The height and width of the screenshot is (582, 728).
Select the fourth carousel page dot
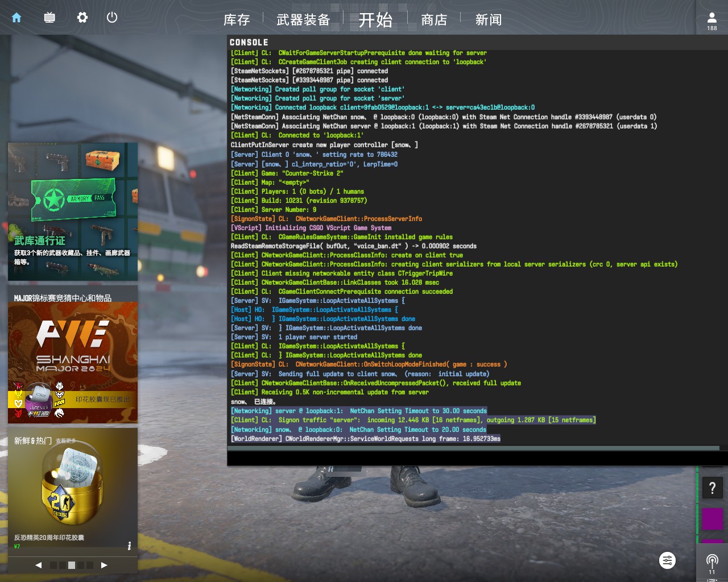point(81,565)
